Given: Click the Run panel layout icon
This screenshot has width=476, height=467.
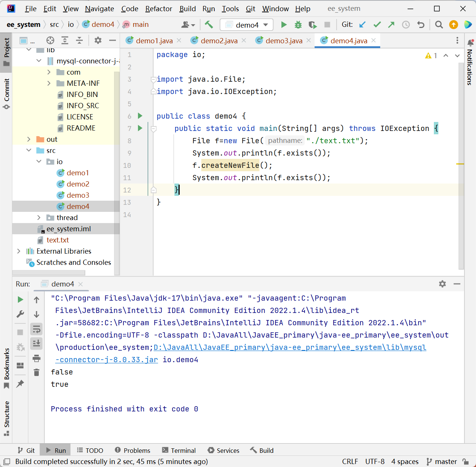Looking at the screenshot, I should [x=21, y=366].
